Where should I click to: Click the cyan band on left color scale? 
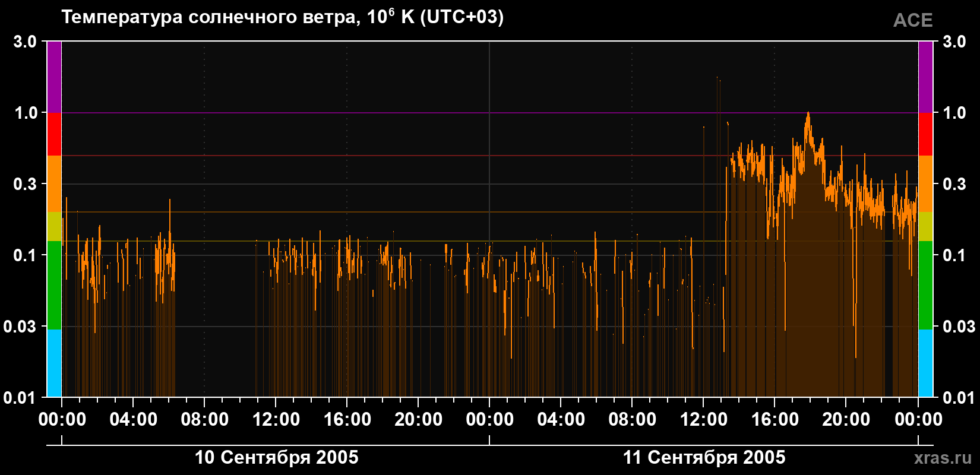54,363
